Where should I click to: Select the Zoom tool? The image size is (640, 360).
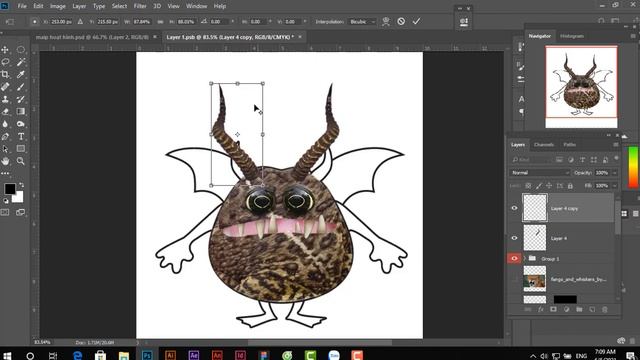coord(20,161)
